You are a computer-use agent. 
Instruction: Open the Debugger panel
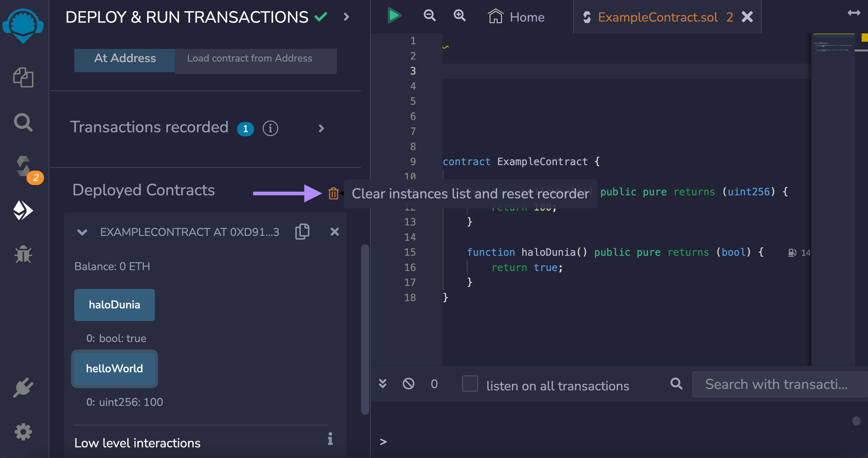point(24,255)
